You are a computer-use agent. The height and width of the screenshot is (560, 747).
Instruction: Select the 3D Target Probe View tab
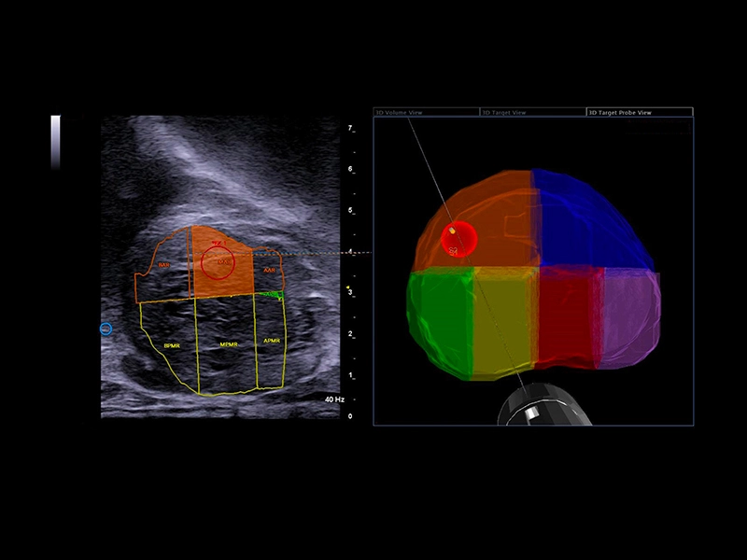pyautogui.click(x=619, y=112)
